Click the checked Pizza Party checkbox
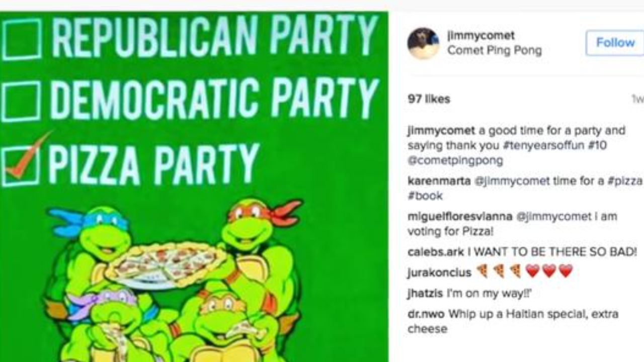Screen dimensions: 644x362 coord(22,166)
